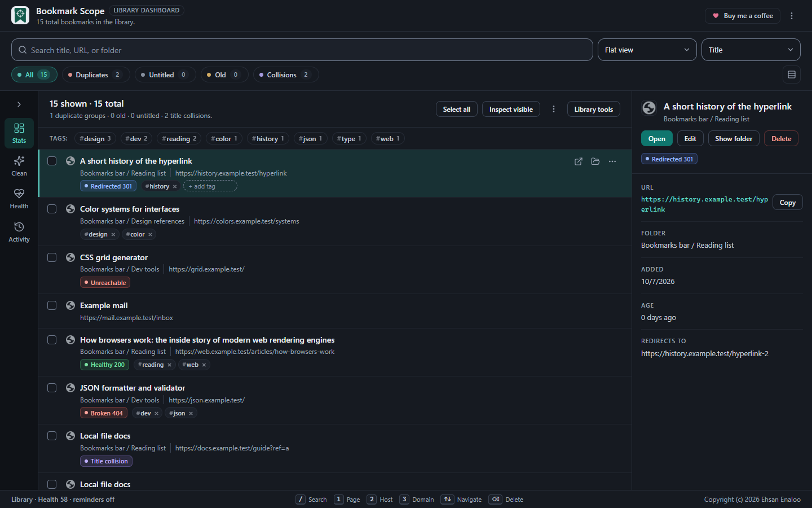The width and height of the screenshot is (812, 508).
Task: Open the Clean sidebar panel
Action: pyautogui.click(x=19, y=166)
